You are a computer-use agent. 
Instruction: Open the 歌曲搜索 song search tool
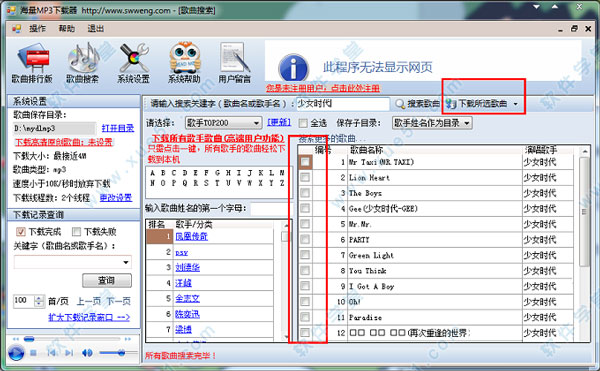82,63
